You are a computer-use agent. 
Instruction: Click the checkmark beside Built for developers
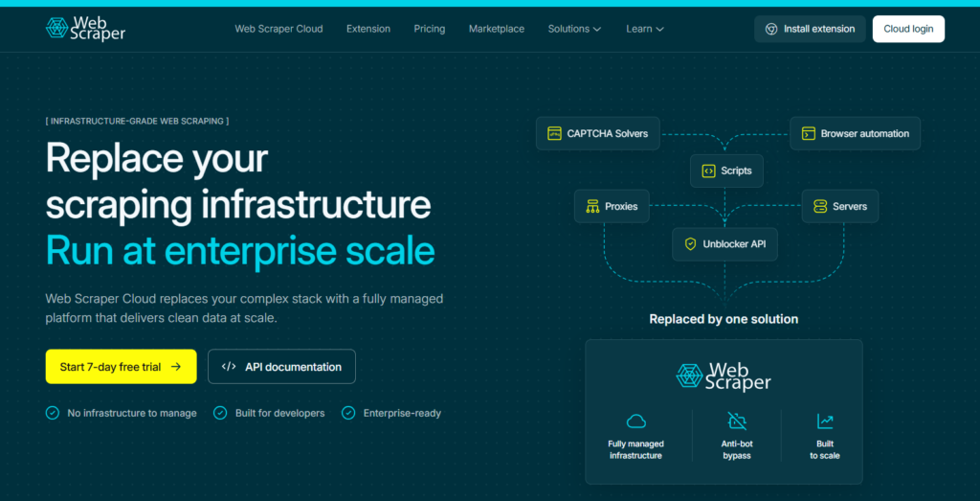(x=220, y=413)
